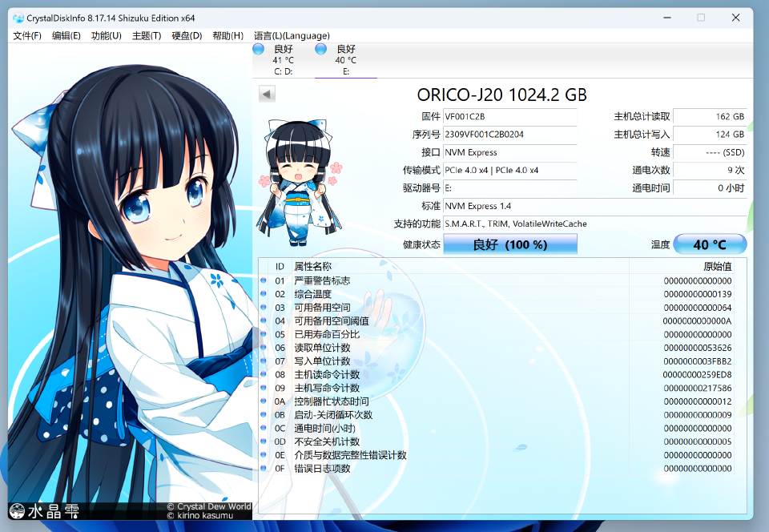
Task: Click the Crystal Dew World copyright link
Action: click(x=209, y=506)
